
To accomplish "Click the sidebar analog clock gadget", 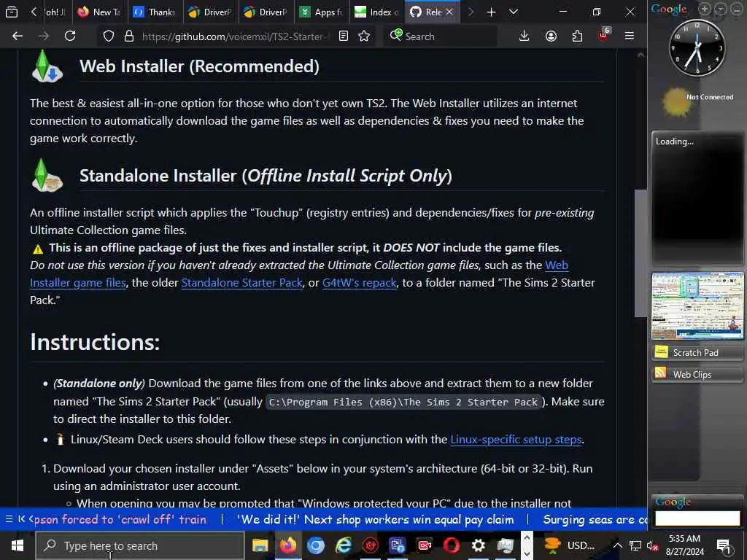I will pos(697,47).
